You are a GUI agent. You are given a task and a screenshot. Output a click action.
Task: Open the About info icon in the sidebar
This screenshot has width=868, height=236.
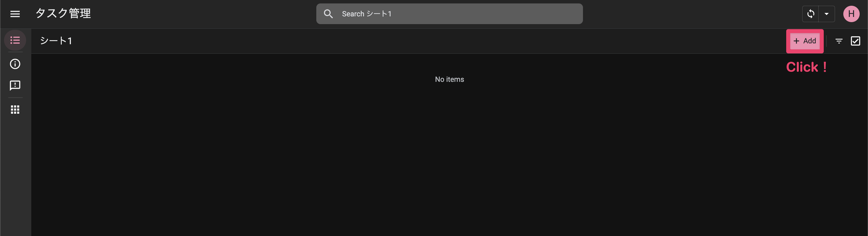tap(15, 64)
